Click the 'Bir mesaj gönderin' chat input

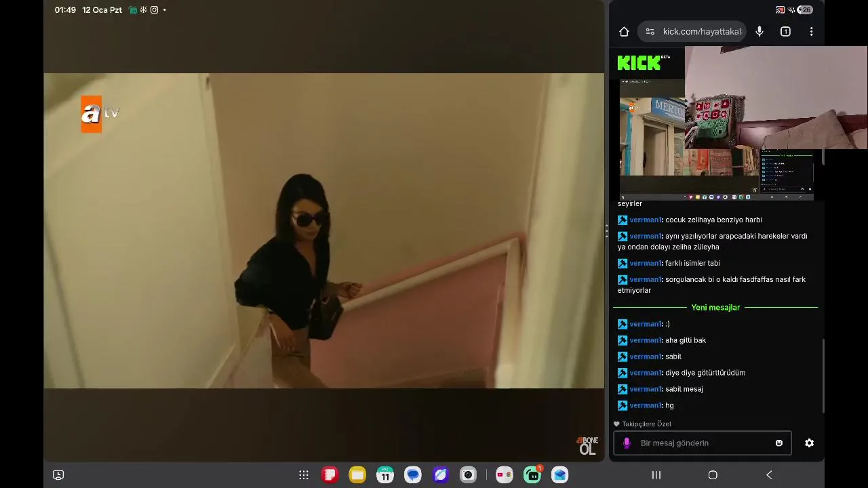coord(702,443)
